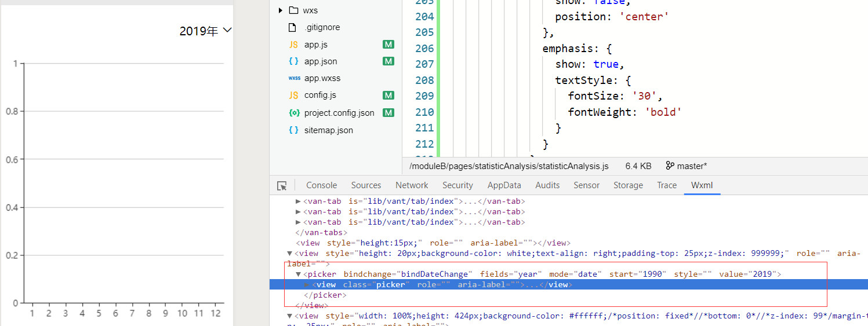This screenshot has height=326, width=868.
Task: Click the app.wxss file icon
Action: (x=294, y=78)
